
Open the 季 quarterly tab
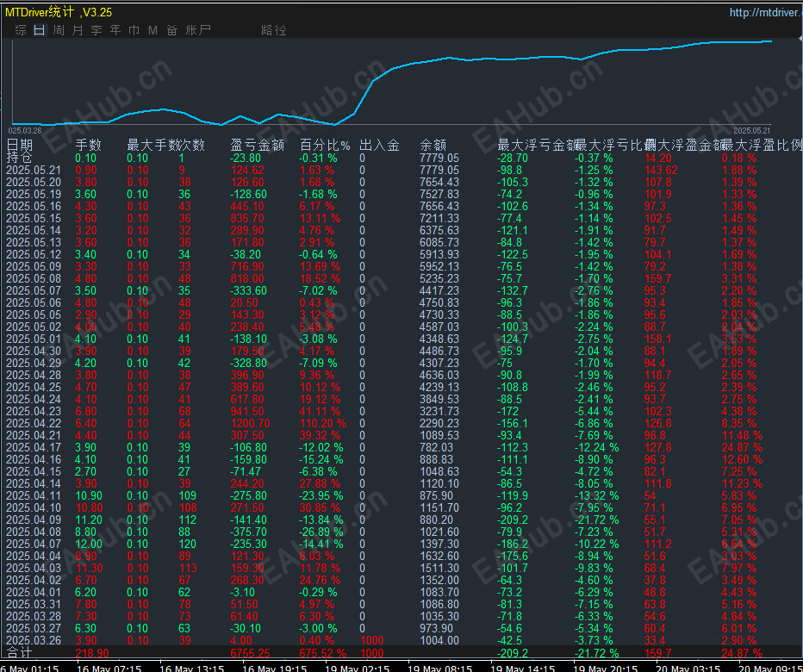click(96, 30)
